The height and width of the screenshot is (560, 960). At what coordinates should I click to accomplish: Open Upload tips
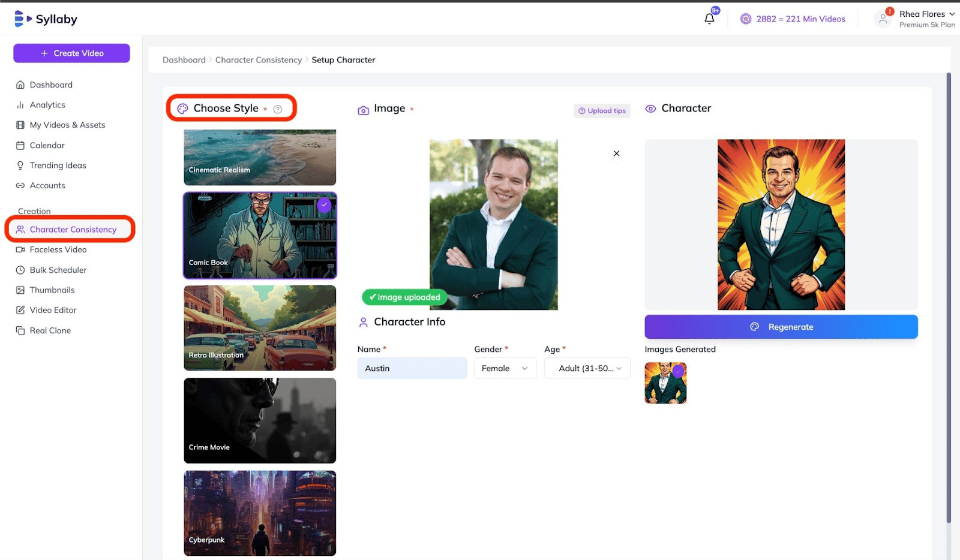coord(602,111)
